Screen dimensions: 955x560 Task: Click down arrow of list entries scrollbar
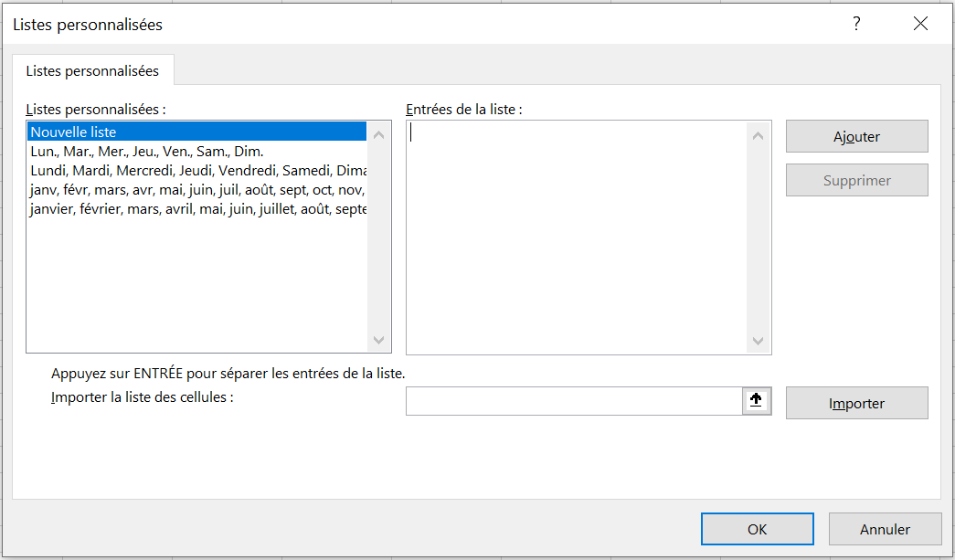759,341
